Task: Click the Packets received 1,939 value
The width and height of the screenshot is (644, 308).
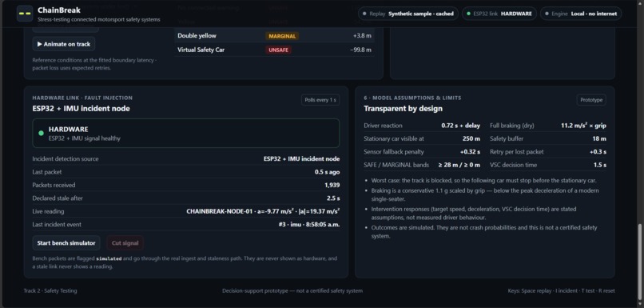Action: pyautogui.click(x=332, y=185)
